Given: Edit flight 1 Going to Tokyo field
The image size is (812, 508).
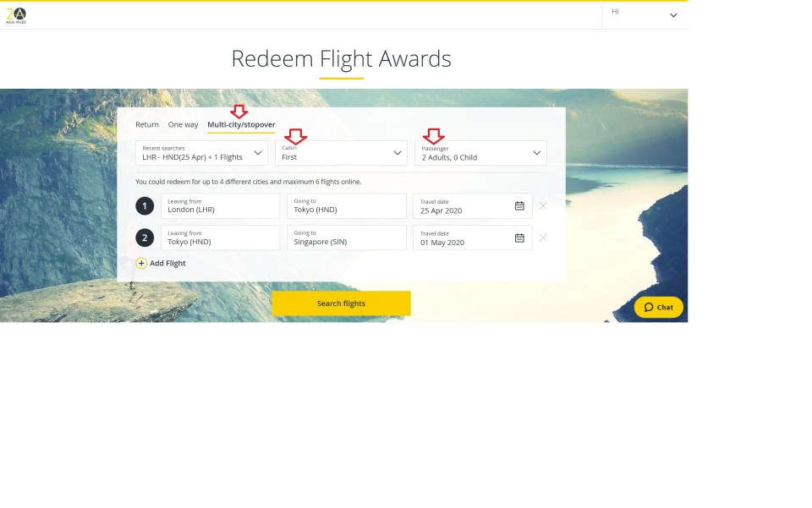Looking at the screenshot, I should pos(346,206).
